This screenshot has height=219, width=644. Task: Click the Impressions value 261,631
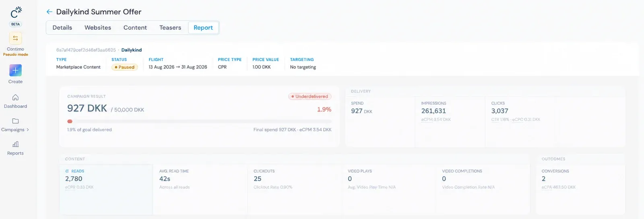(x=433, y=111)
